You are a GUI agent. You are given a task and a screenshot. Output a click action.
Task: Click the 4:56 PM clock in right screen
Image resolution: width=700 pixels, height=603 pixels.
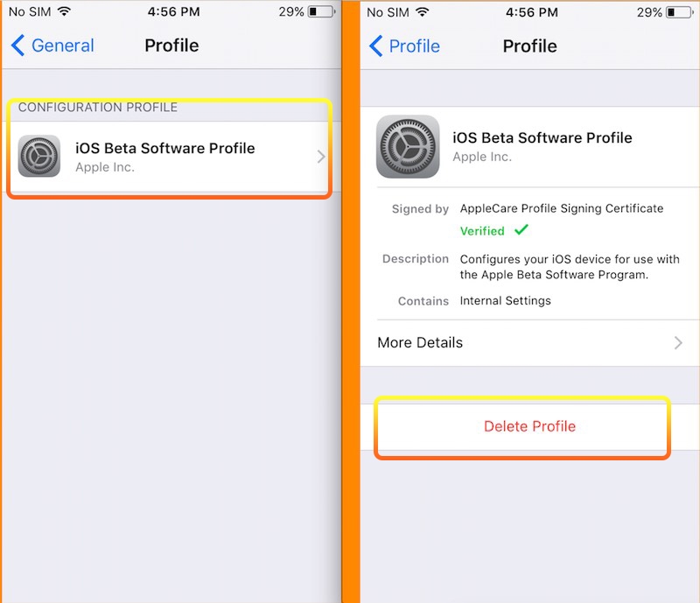pyautogui.click(x=532, y=12)
